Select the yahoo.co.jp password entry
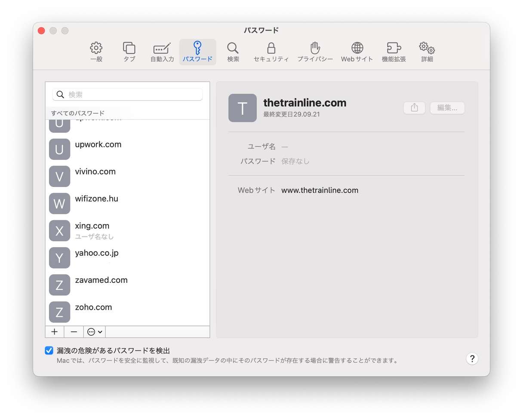The image size is (523, 420). pos(127,258)
